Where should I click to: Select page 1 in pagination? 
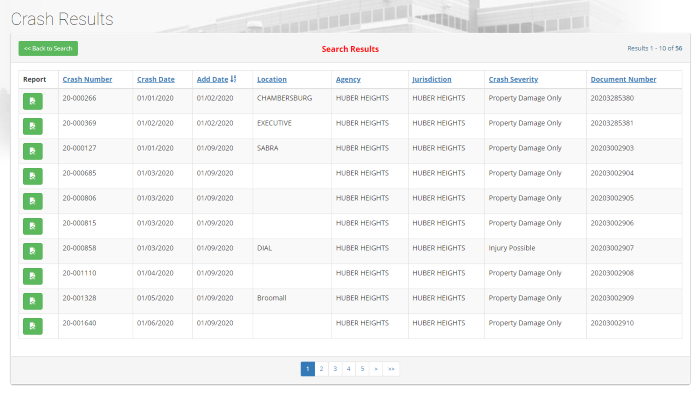pos(308,369)
